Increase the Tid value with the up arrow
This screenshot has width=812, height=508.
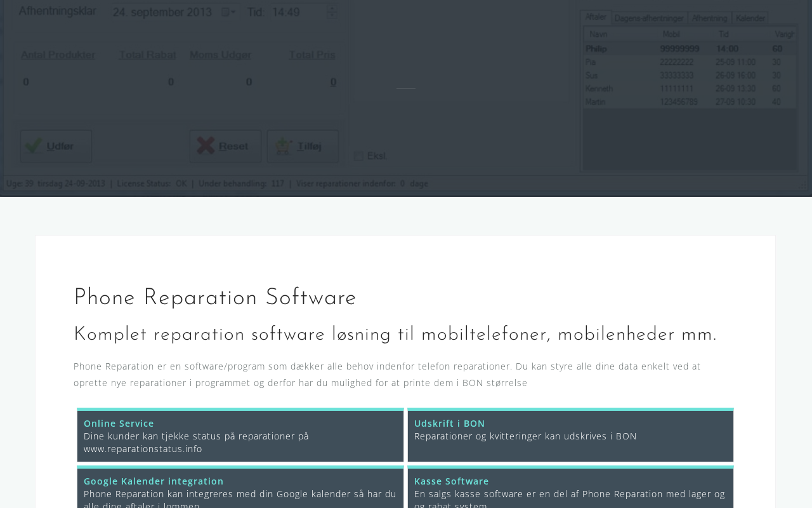click(x=332, y=8)
